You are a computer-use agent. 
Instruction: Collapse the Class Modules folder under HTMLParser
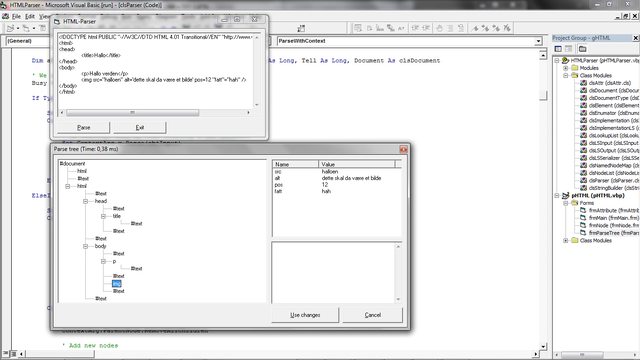566,76
